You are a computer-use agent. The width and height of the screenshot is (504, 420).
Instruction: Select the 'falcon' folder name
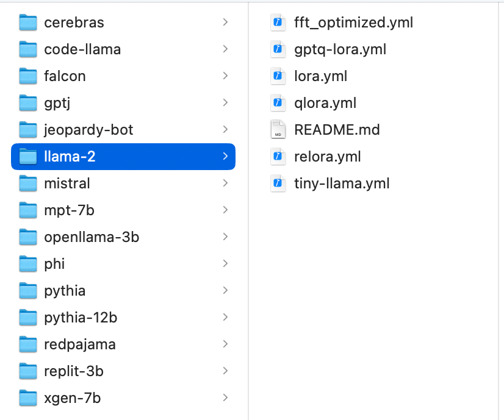(65, 76)
